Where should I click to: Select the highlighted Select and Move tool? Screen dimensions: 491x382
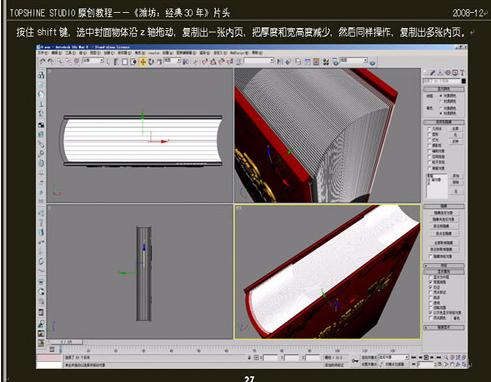point(143,62)
